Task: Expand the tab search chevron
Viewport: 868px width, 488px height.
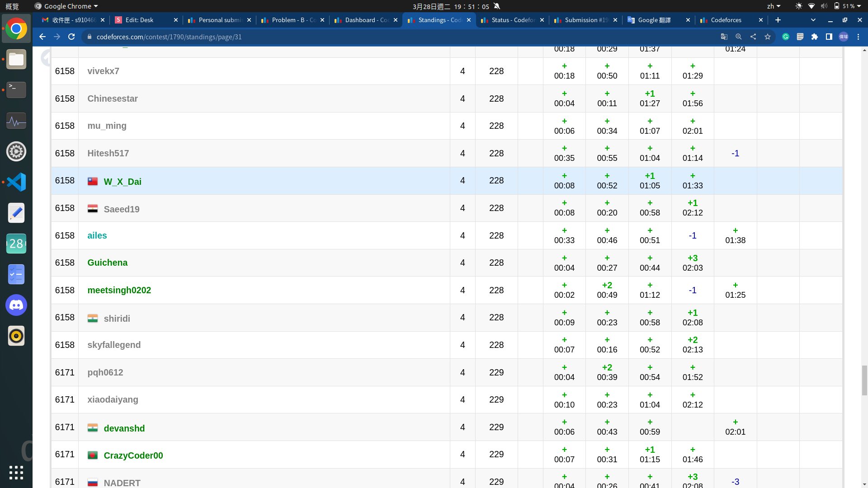Action: (813, 20)
